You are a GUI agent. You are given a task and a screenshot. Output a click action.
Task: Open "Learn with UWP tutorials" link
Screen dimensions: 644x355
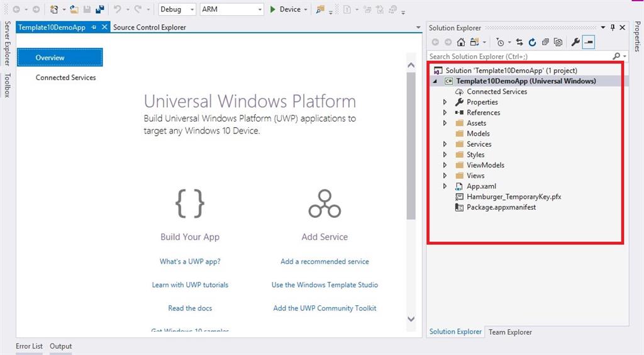click(190, 285)
